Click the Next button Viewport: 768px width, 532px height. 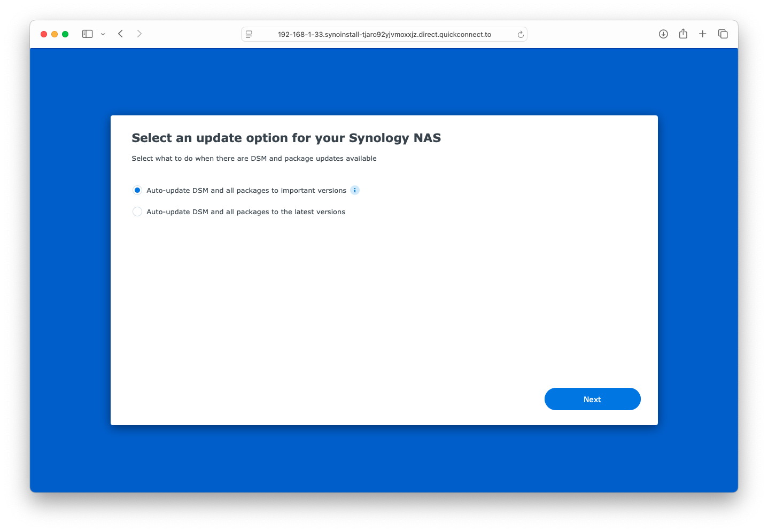592,399
